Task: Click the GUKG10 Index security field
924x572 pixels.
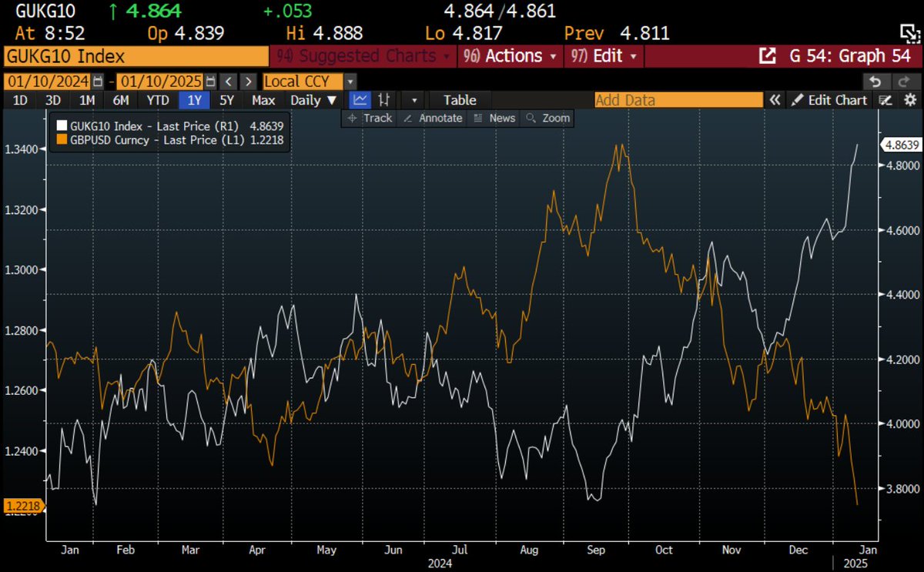Action: pos(136,56)
